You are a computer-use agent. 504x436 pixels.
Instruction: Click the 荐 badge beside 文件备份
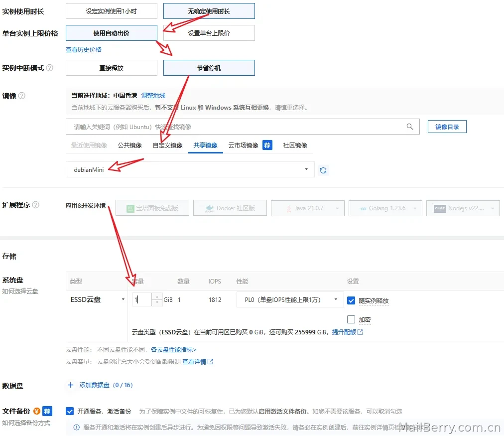pos(47,411)
